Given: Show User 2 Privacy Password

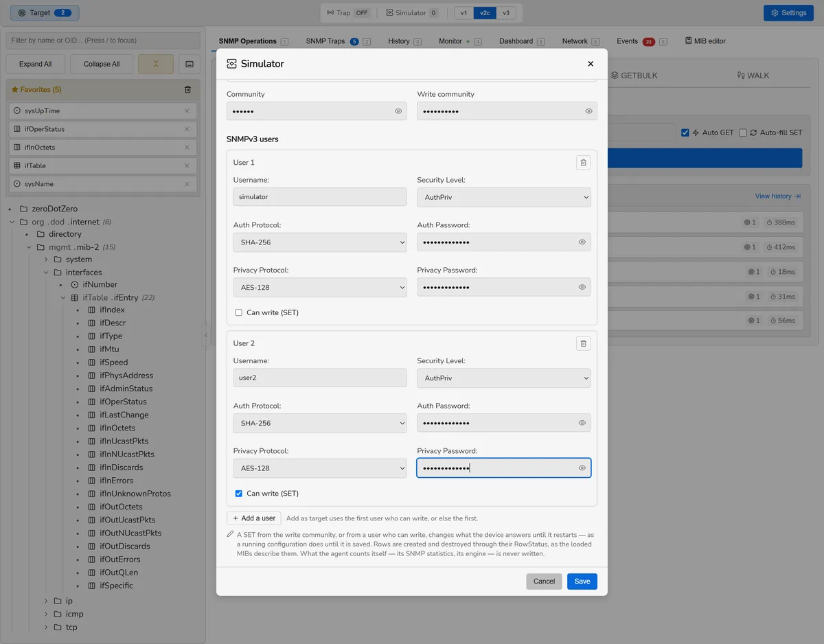Looking at the screenshot, I should tap(582, 468).
